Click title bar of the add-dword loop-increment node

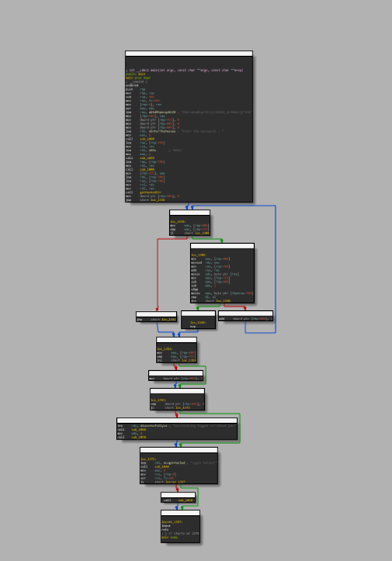click(245, 313)
